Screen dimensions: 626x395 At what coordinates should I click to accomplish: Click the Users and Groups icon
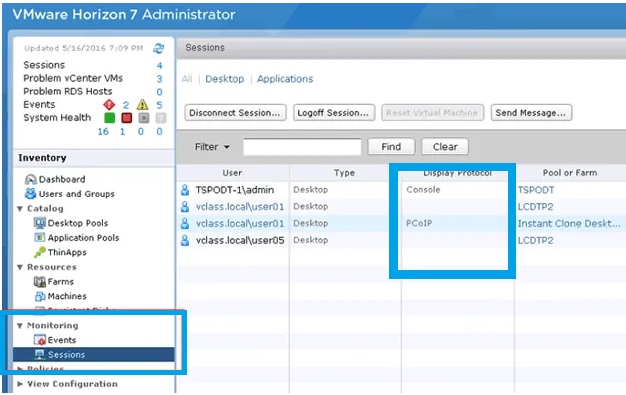(x=30, y=194)
